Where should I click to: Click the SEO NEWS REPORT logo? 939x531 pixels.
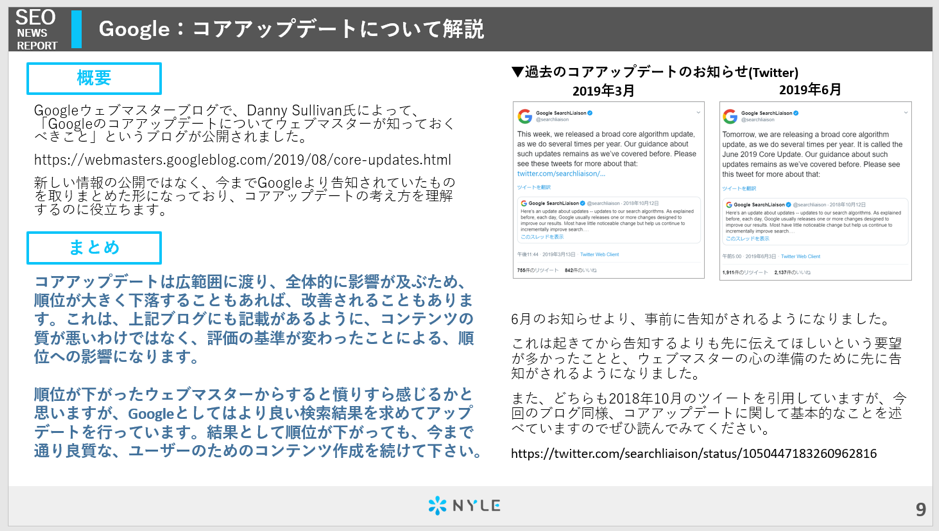pos(37,29)
